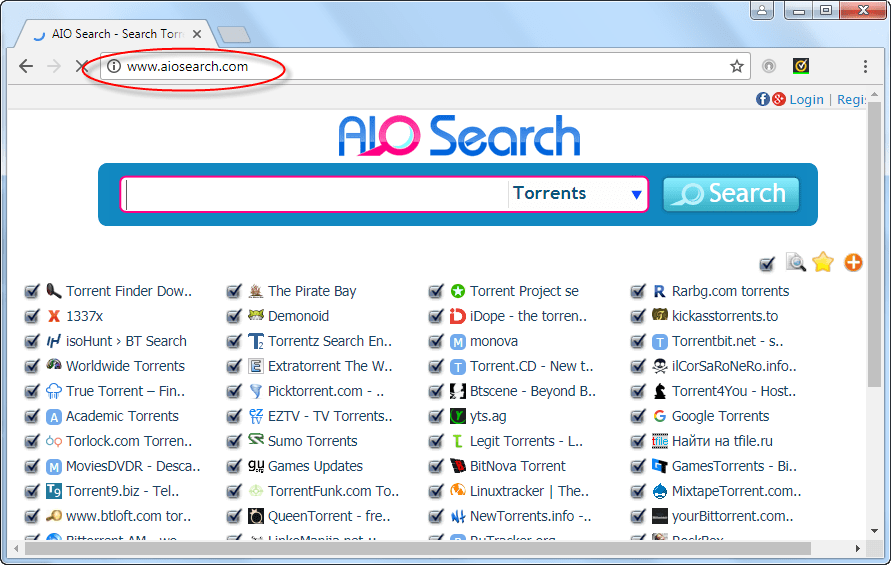The height and width of the screenshot is (565, 891).
Task: Open the Torlock.com Torrents link
Action: click(129, 441)
